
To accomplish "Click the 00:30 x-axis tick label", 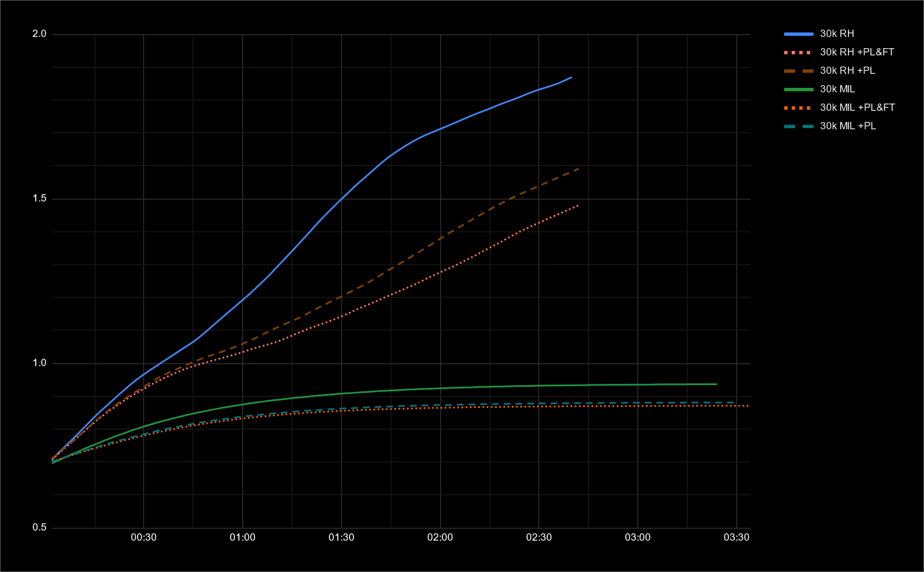I will coord(144,538).
